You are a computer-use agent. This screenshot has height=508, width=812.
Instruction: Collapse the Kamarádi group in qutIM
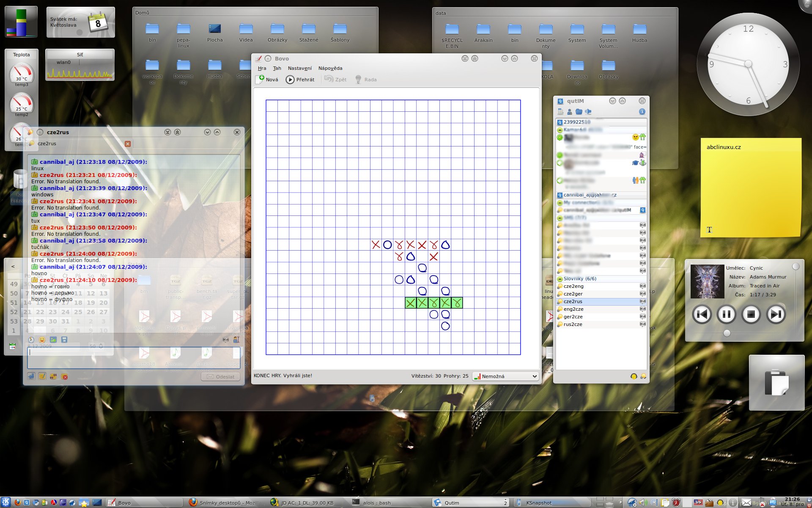tap(560, 130)
